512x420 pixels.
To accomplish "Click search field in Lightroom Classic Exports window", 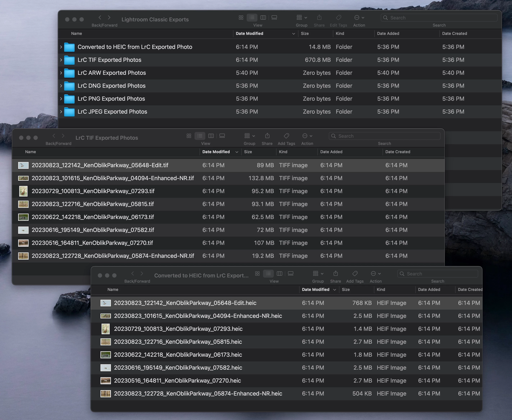I will [439, 18].
